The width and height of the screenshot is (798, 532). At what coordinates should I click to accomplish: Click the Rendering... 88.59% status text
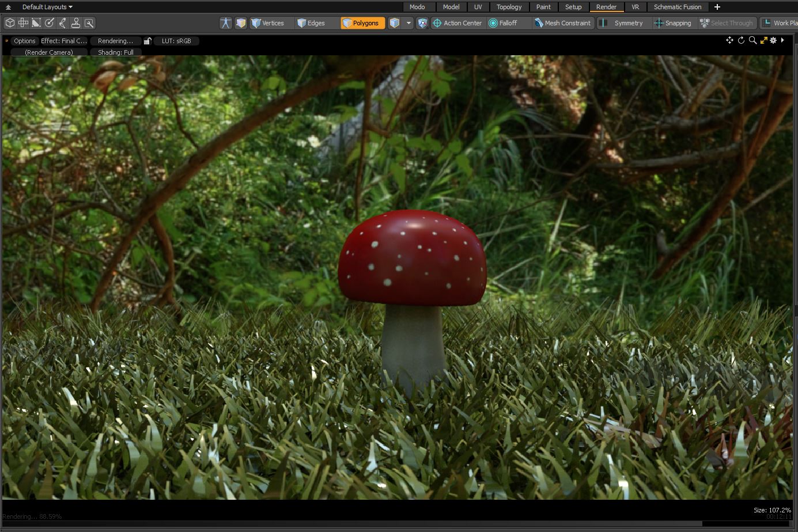[x=32, y=516]
